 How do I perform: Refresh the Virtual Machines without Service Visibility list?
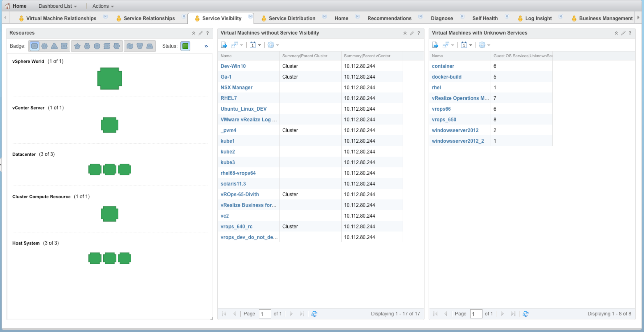click(314, 314)
